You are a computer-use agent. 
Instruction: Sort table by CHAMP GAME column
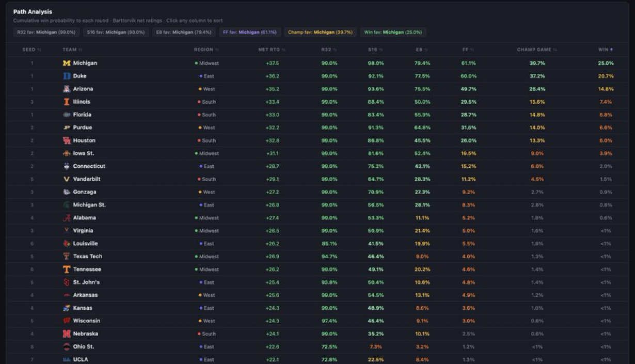[537, 50]
